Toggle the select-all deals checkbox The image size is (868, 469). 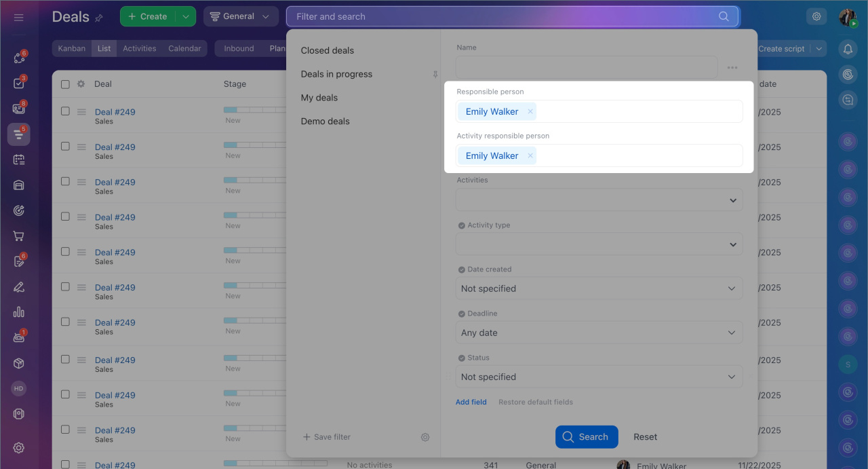(65, 84)
